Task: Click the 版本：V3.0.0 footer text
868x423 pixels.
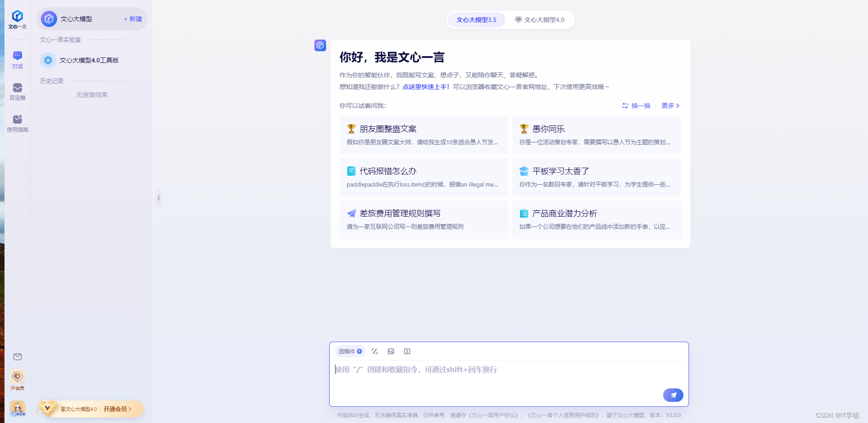Action: click(665, 415)
